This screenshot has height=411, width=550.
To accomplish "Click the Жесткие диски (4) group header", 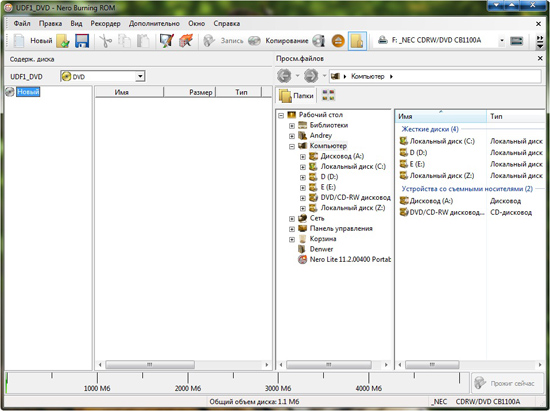I will pyautogui.click(x=430, y=129).
